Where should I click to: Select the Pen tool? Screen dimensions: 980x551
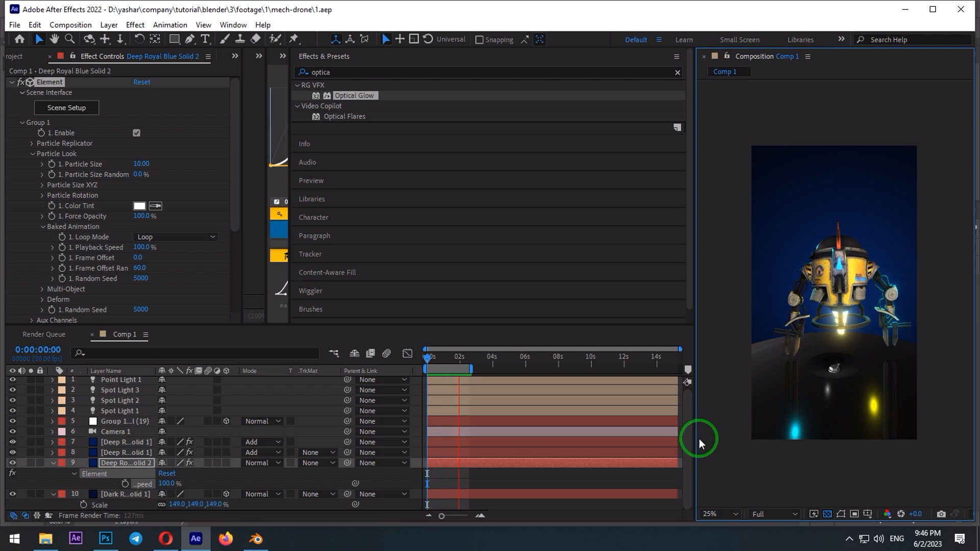tap(190, 39)
